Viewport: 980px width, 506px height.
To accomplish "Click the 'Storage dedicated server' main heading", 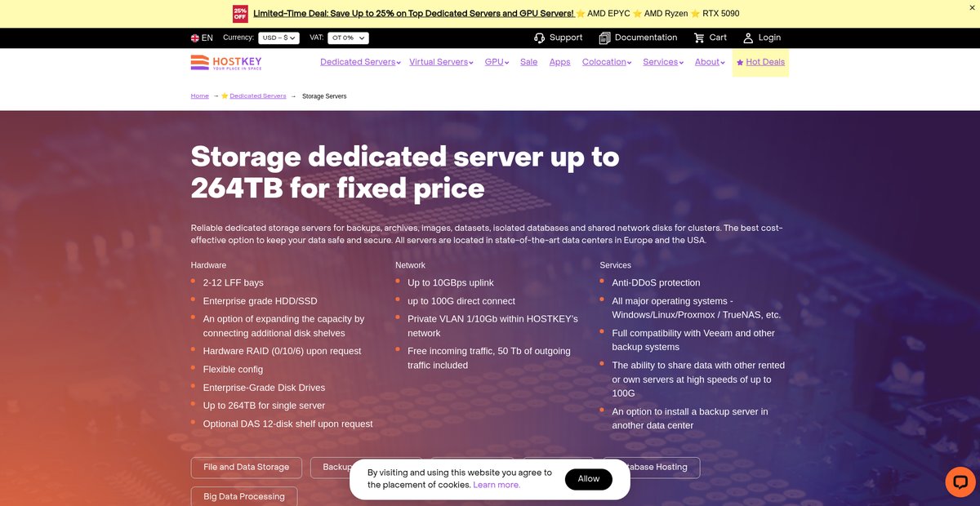I will point(405,172).
